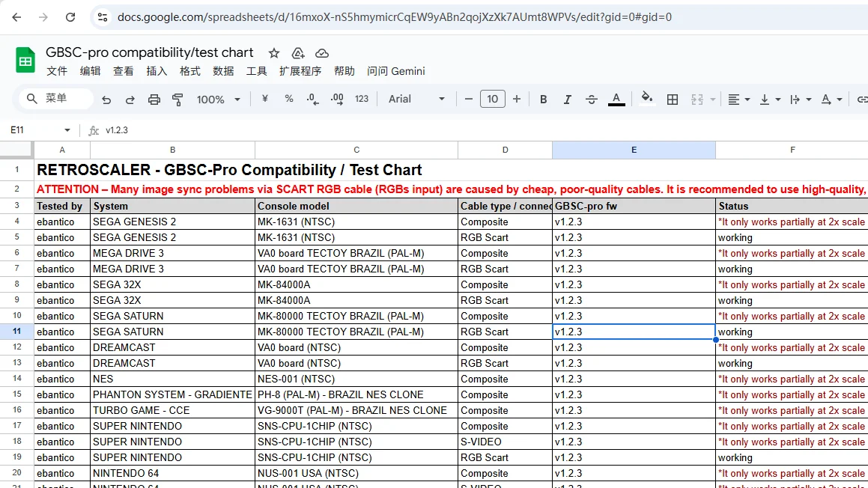Viewport: 868px width, 488px height.
Task: Format the cell as percent
Action: click(289, 99)
